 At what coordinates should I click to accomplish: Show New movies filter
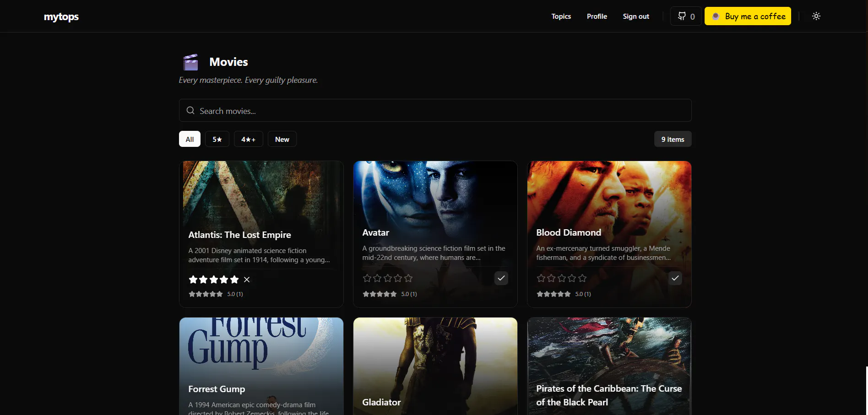click(282, 139)
